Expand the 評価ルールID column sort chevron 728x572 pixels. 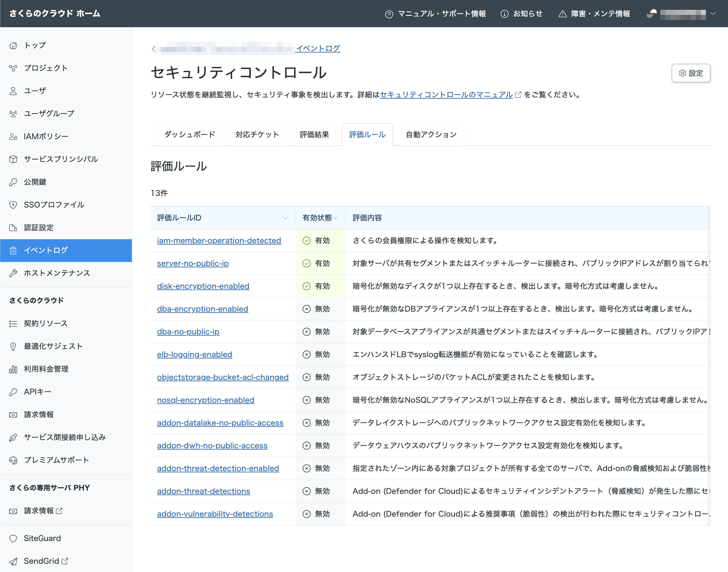pyautogui.click(x=285, y=218)
